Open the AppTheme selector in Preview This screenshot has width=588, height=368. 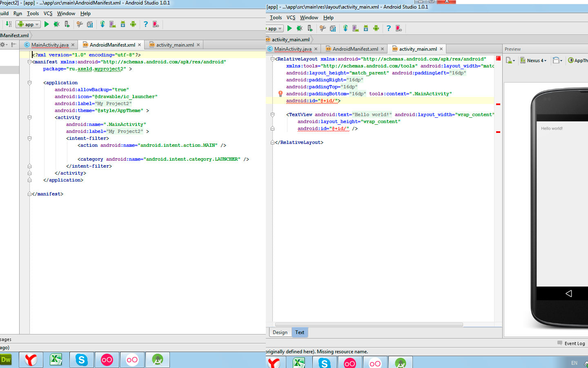[578, 61]
